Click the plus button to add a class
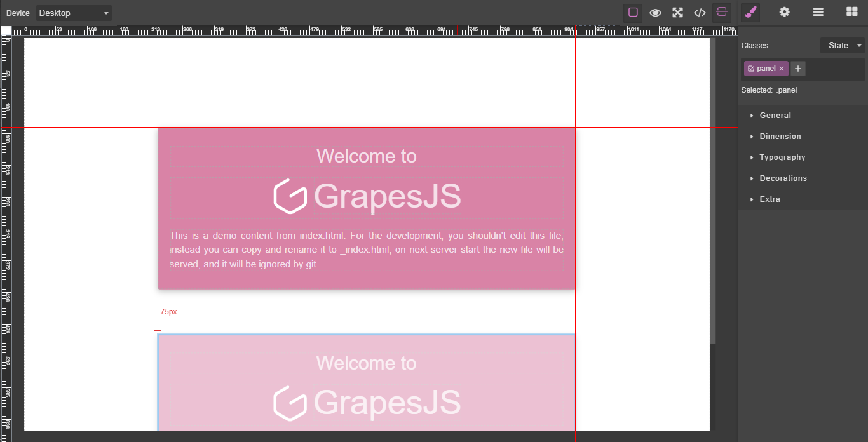 (x=798, y=69)
